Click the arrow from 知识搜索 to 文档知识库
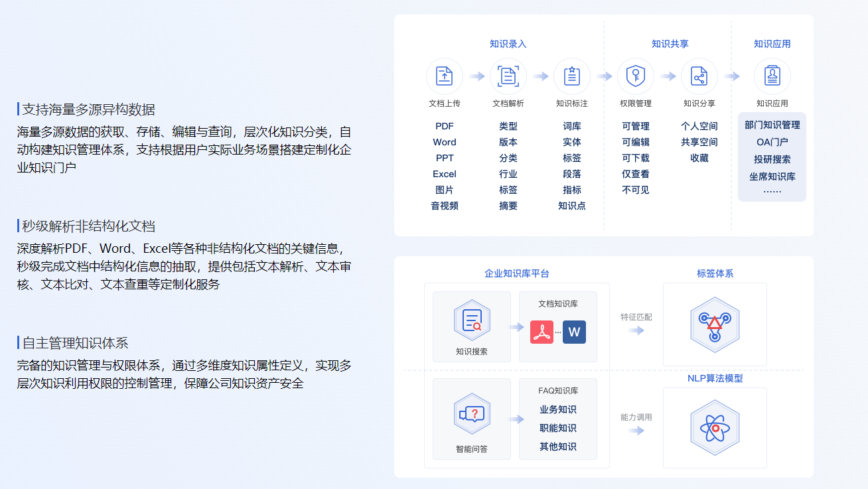The image size is (868, 489). [516, 326]
